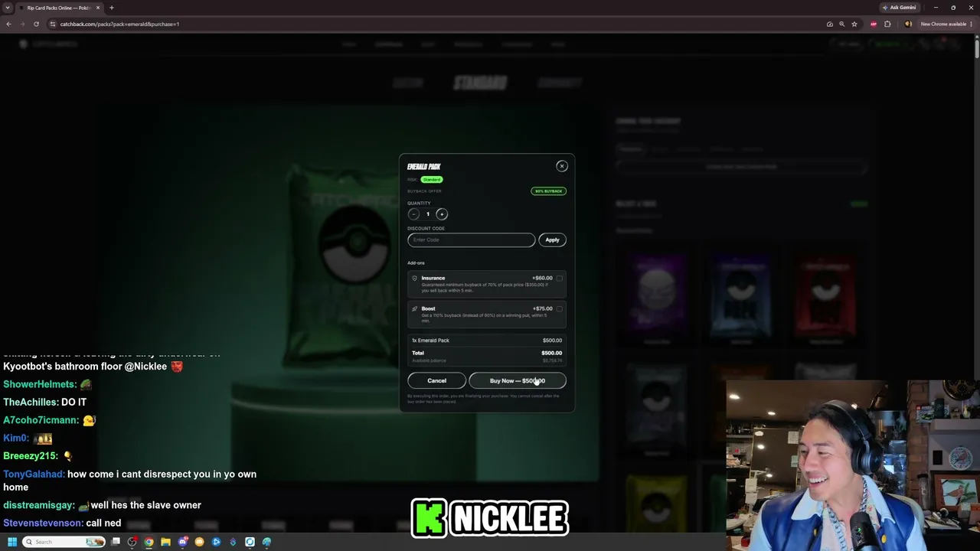Bookmark this page with the star

click(854, 24)
